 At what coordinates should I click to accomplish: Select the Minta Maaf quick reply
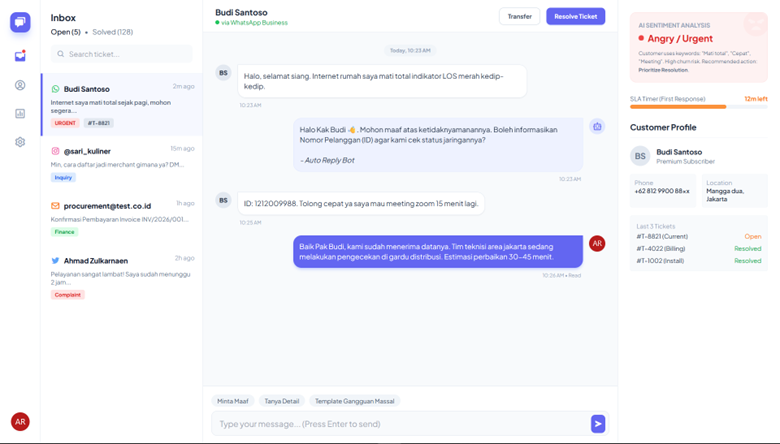233,401
